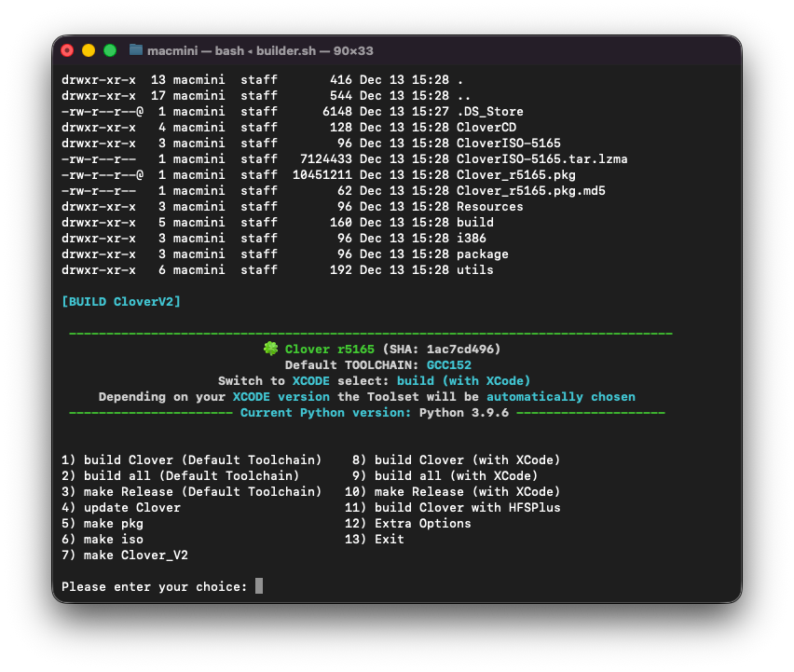Click option '13) Exit'
Viewport: 794px width, 672px height.
375,540
